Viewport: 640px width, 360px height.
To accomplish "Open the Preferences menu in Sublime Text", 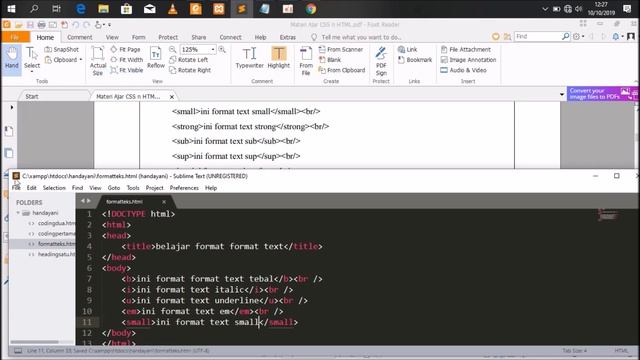I will pos(184,188).
